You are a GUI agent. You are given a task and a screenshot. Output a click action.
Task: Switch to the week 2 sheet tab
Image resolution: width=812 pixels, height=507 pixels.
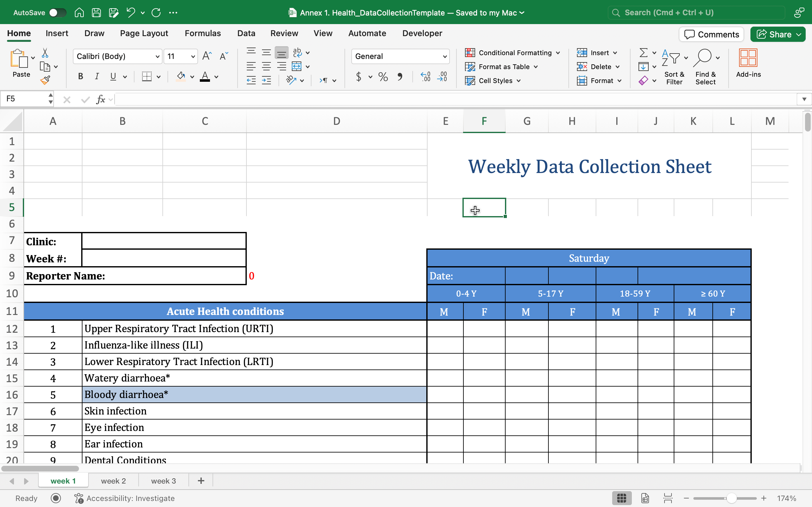pos(114,481)
